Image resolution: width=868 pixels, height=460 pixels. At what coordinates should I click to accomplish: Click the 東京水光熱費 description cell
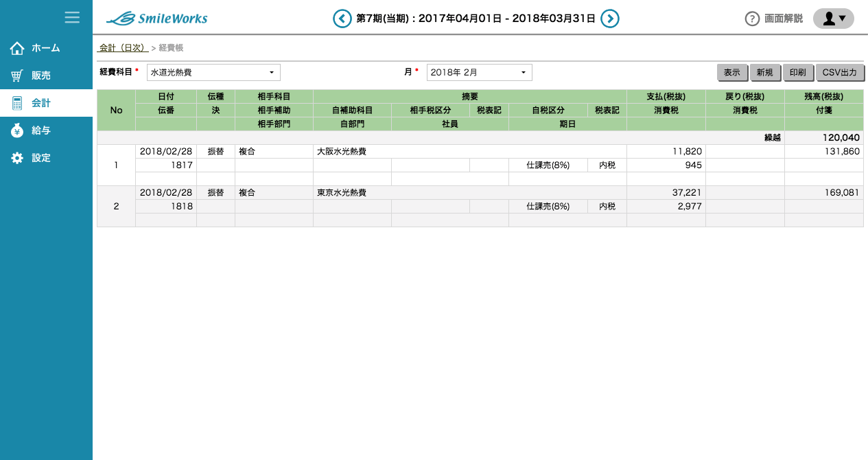click(470, 193)
